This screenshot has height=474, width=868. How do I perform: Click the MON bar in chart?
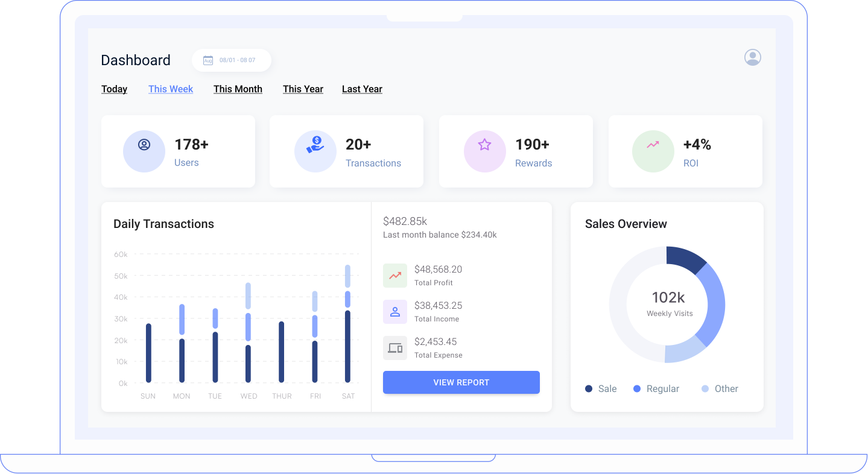click(x=182, y=343)
